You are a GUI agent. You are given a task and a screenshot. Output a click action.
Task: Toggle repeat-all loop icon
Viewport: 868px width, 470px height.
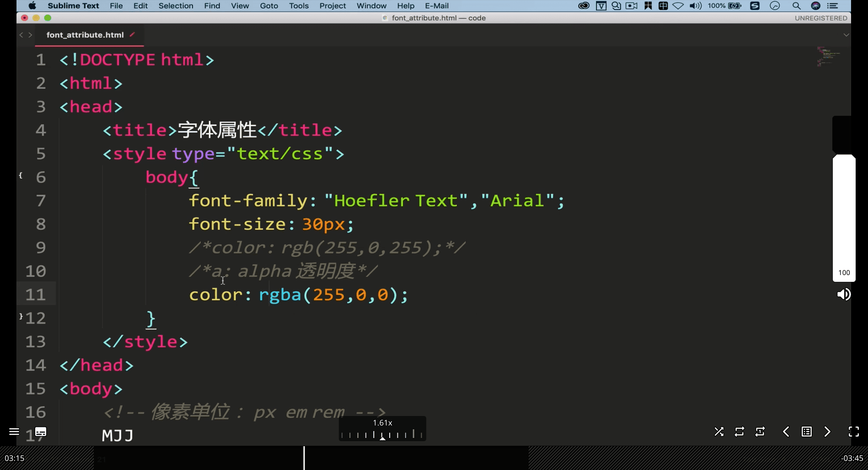tap(739, 432)
